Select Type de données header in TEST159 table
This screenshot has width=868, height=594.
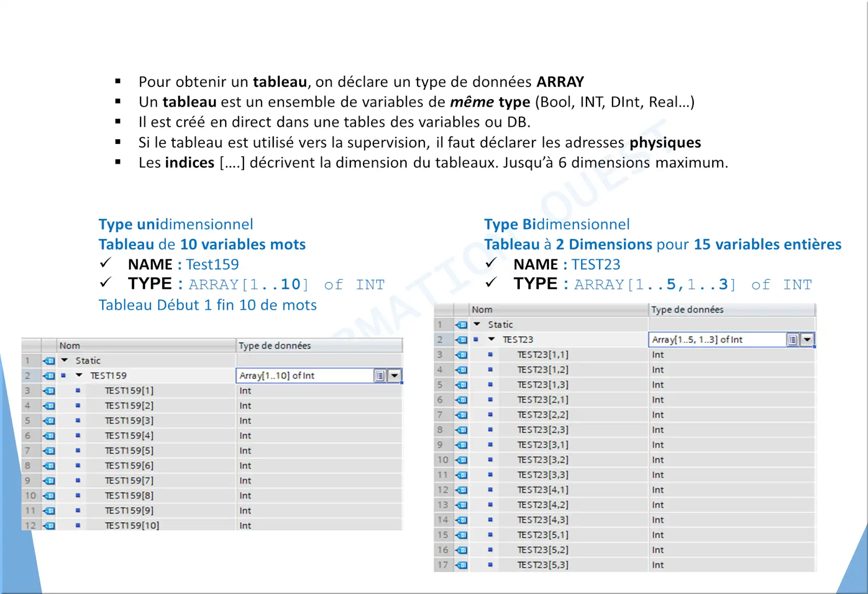click(319, 345)
